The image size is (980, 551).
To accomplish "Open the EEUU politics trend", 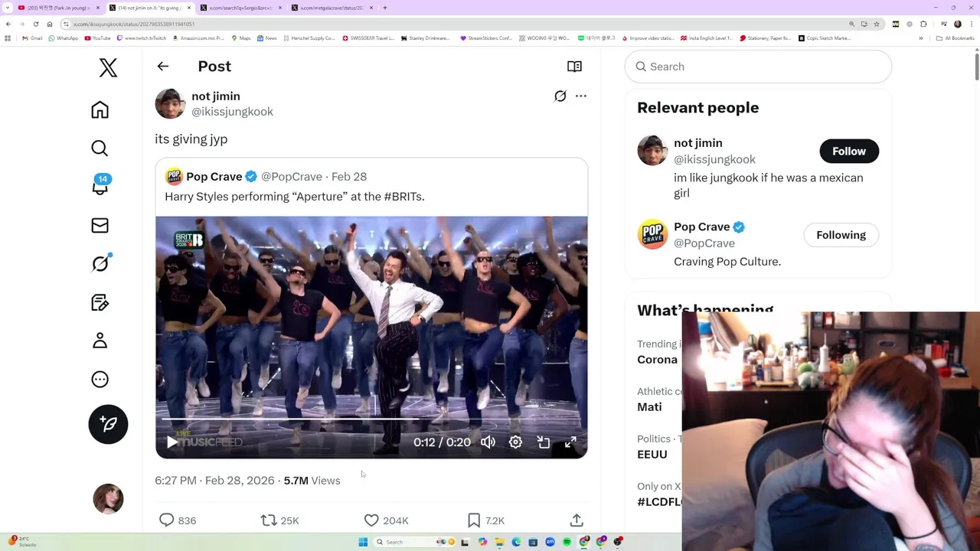I will (x=652, y=455).
